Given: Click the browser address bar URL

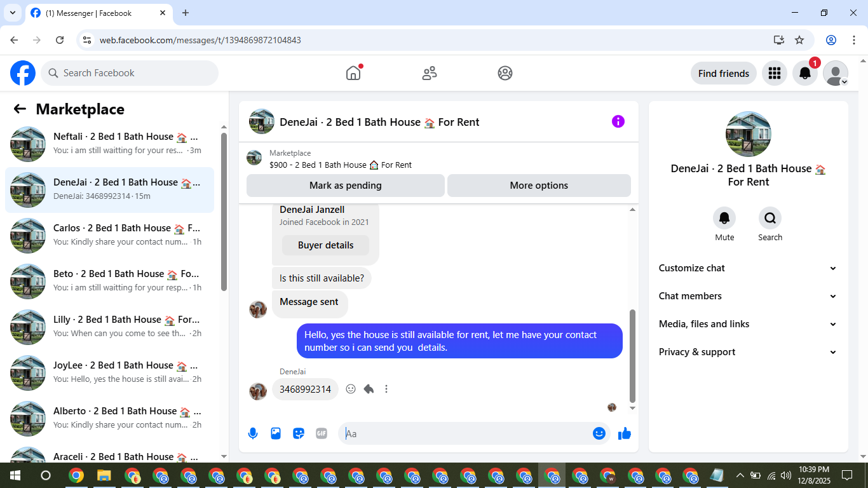Looking at the screenshot, I should pos(200,40).
